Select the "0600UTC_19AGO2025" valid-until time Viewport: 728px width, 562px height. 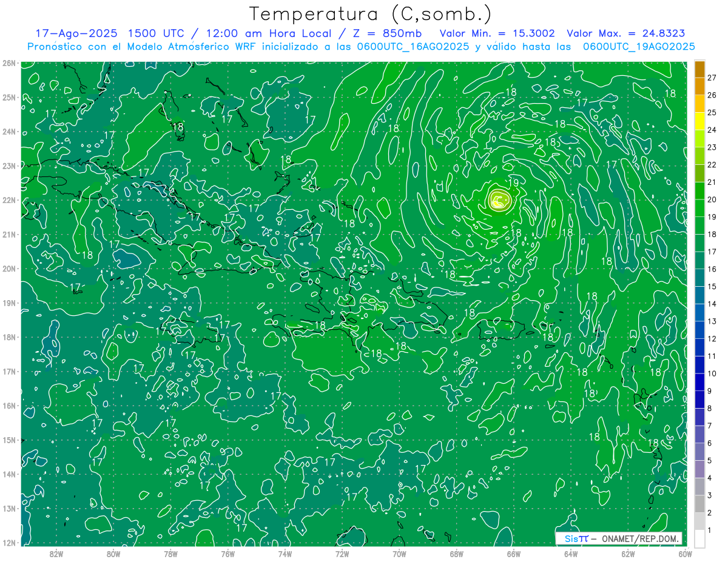tap(639, 47)
